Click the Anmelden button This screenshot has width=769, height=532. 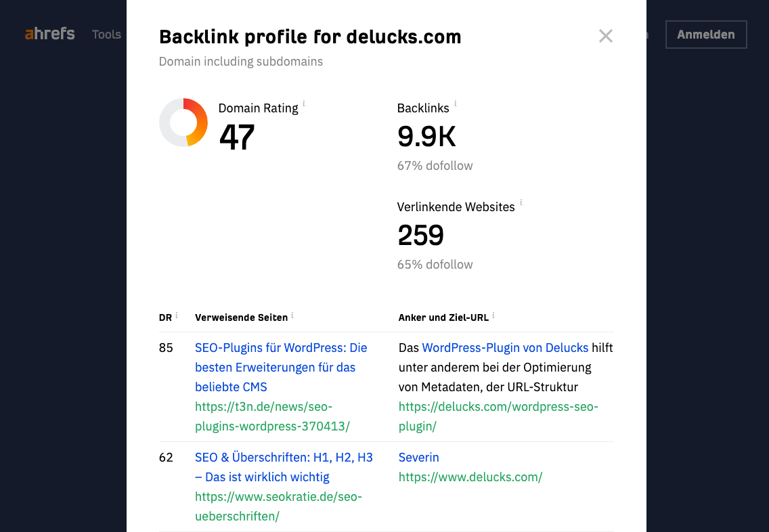click(706, 35)
